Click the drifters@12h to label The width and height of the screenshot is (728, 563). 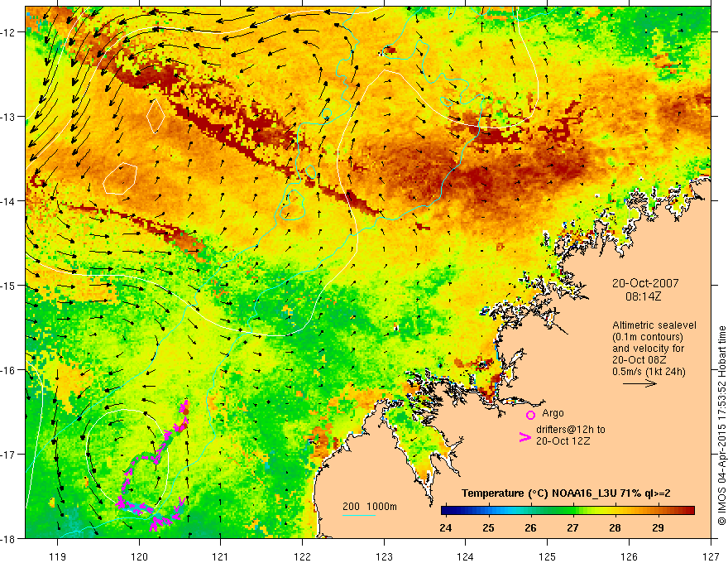tap(571, 429)
